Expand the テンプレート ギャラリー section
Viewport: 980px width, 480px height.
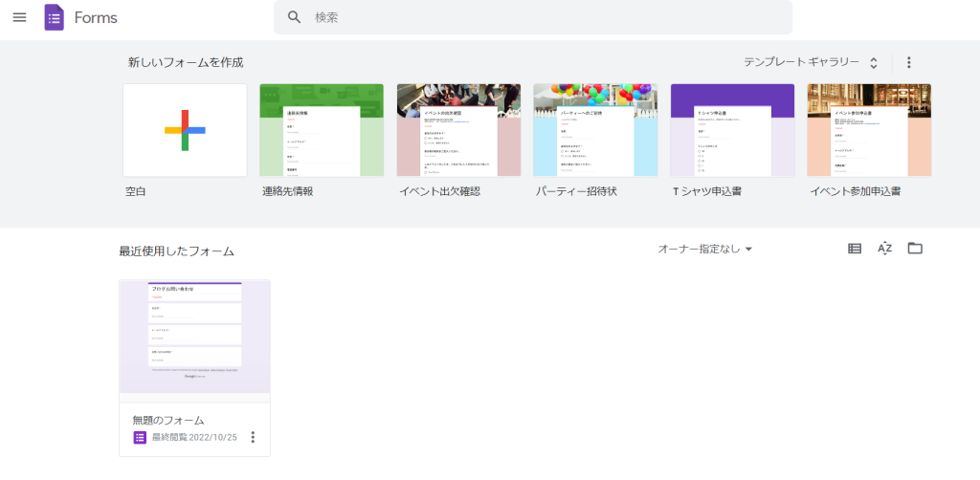tap(811, 62)
